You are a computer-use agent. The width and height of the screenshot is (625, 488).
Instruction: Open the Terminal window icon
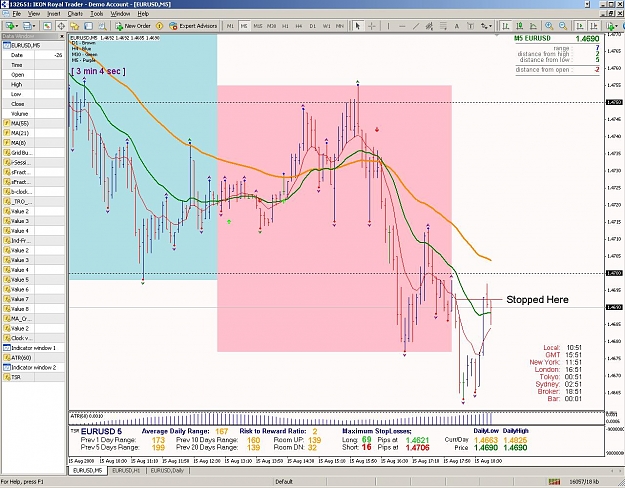(88, 26)
